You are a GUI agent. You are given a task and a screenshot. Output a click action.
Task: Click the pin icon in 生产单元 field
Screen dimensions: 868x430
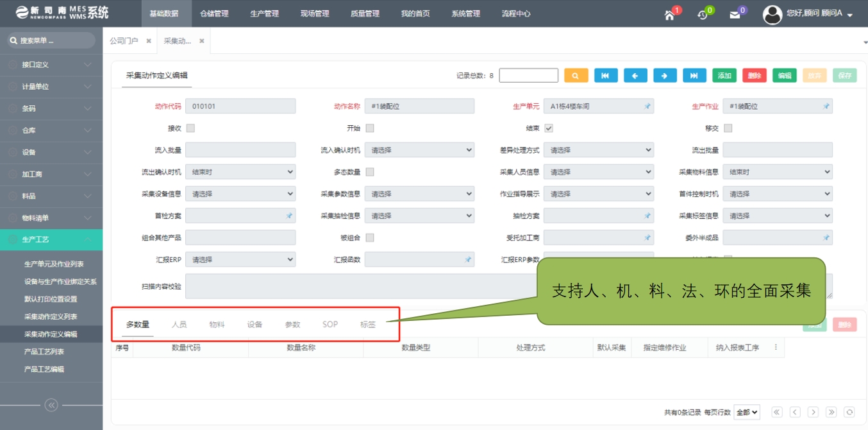pyautogui.click(x=647, y=107)
